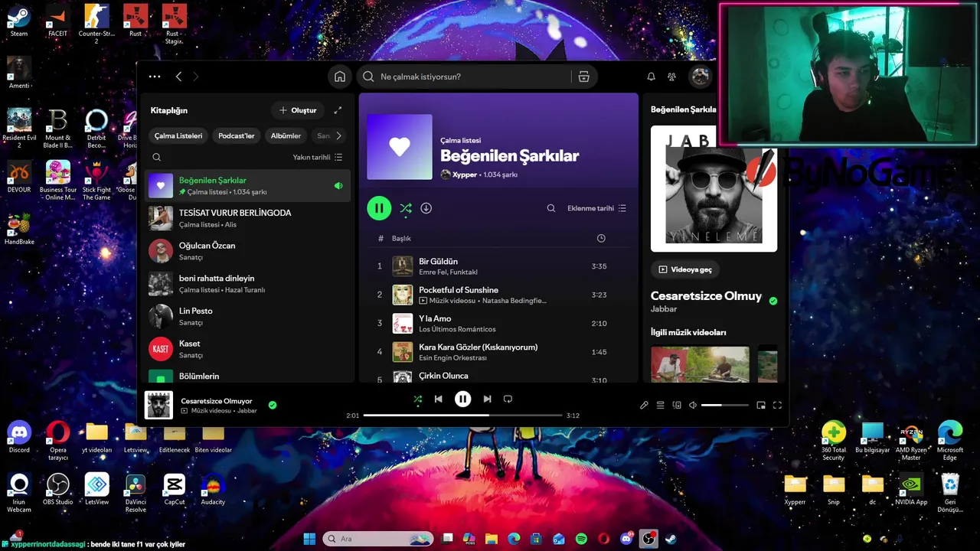This screenshot has width=980, height=551.
Task: Enter fullscreen from the player bar
Action: click(x=777, y=406)
